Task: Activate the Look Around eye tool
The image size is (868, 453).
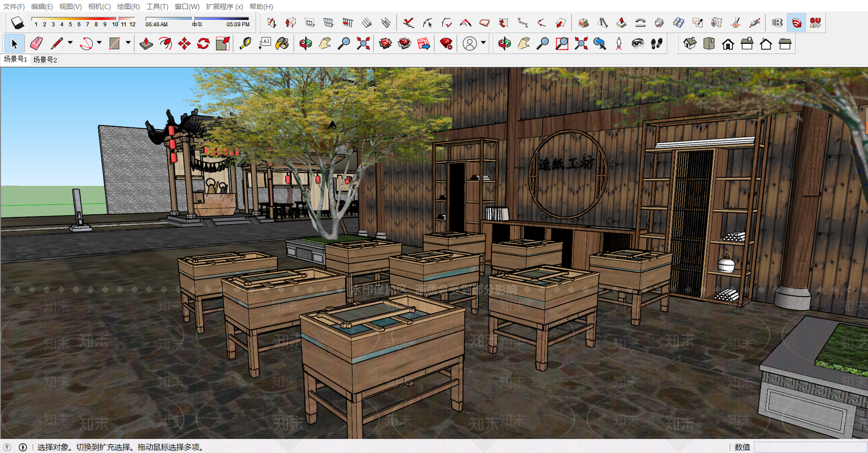Action: [x=638, y=44]
